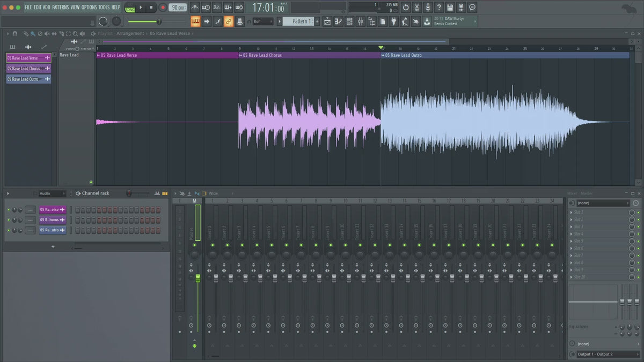The image size is (644, 362).
Task: Mute the 05 Rave Lead Verse channel
Action: (9, 210)
